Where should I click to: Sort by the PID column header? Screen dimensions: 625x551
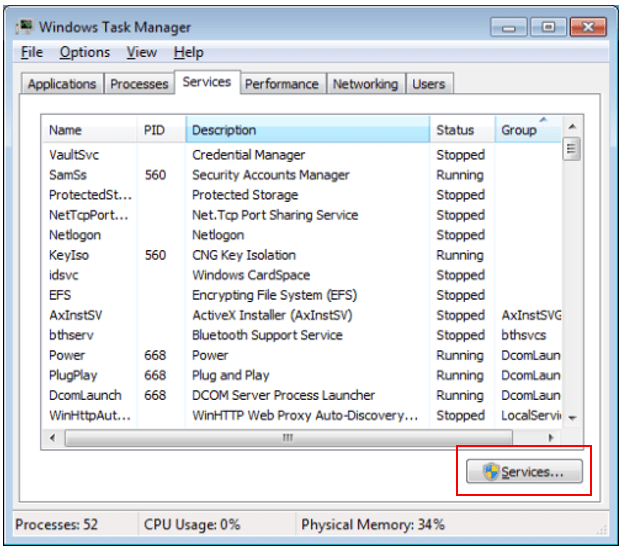click(161, 130)
